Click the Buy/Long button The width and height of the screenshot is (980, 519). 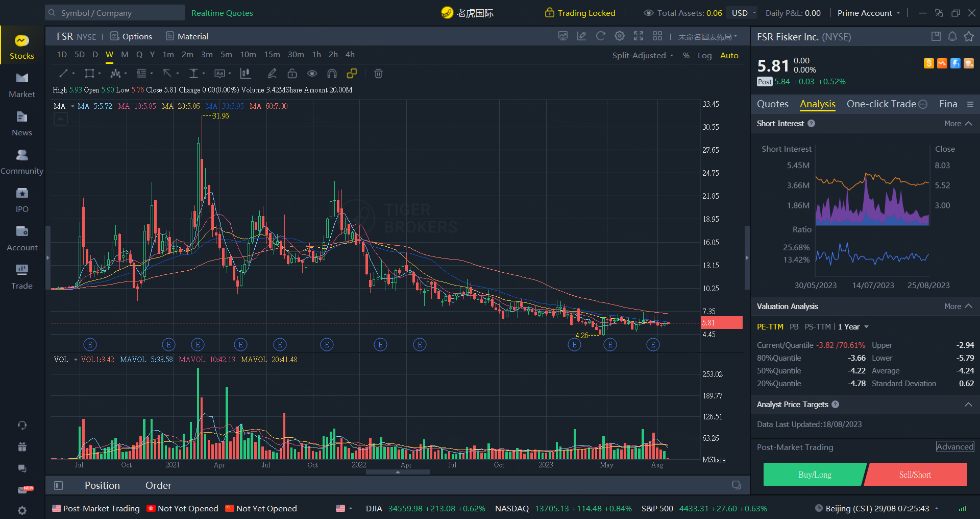[815, 475]
